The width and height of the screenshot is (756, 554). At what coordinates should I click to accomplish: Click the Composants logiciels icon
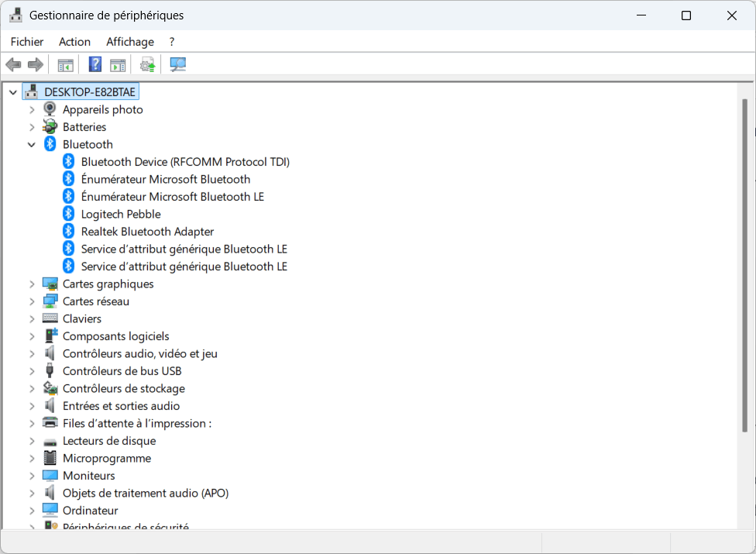pos(50,335)
